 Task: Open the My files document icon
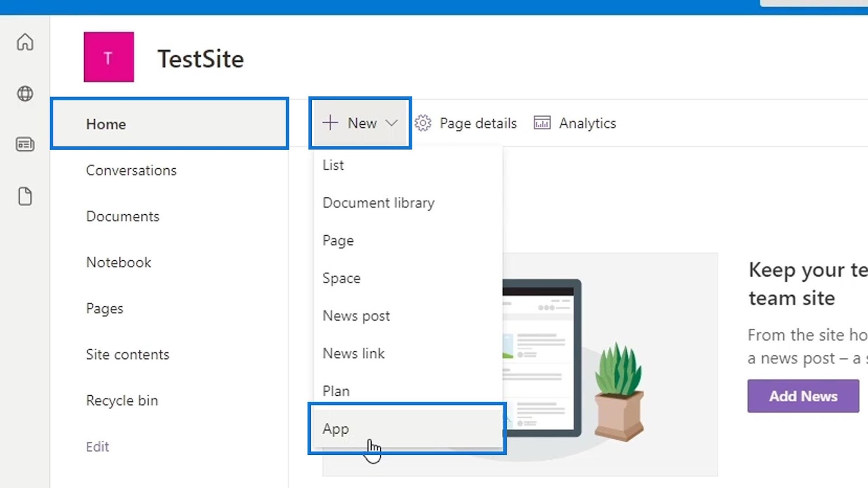[25, 196]
